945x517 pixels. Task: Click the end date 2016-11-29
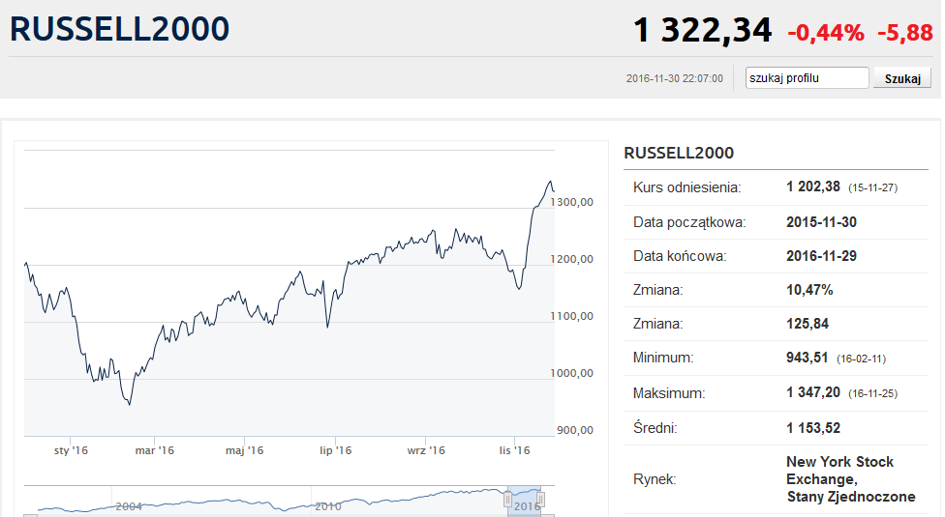821,256
